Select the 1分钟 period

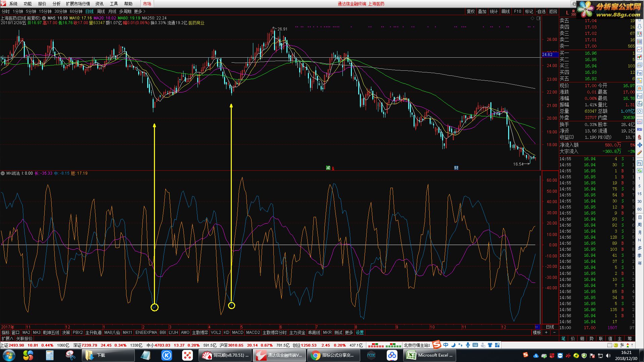pos(18,11)
